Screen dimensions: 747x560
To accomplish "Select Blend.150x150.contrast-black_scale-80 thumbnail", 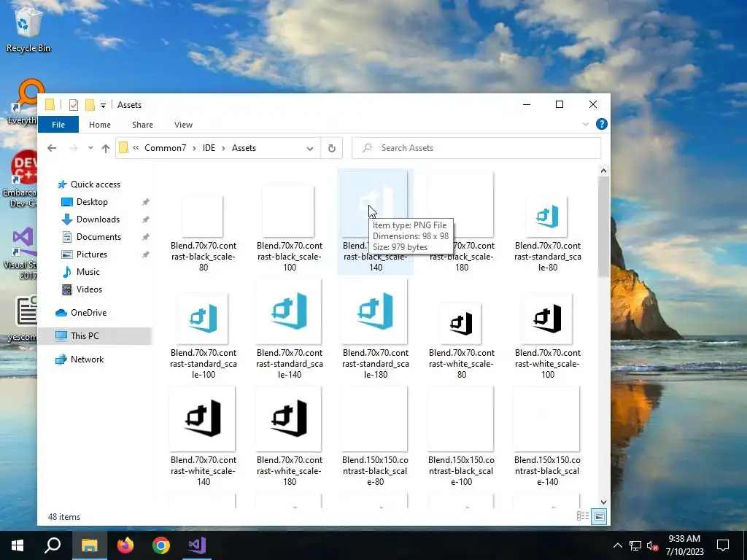I will coord(375,419).
